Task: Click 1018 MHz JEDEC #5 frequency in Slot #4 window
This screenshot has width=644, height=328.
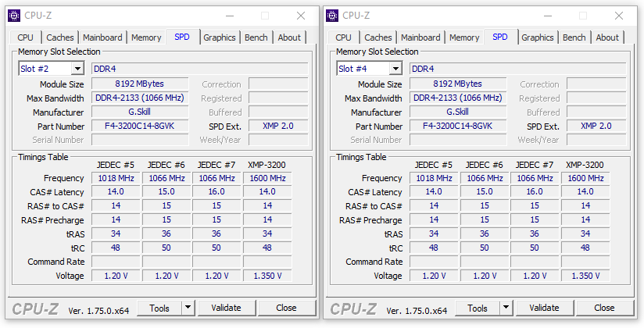Action: (434, 178)
